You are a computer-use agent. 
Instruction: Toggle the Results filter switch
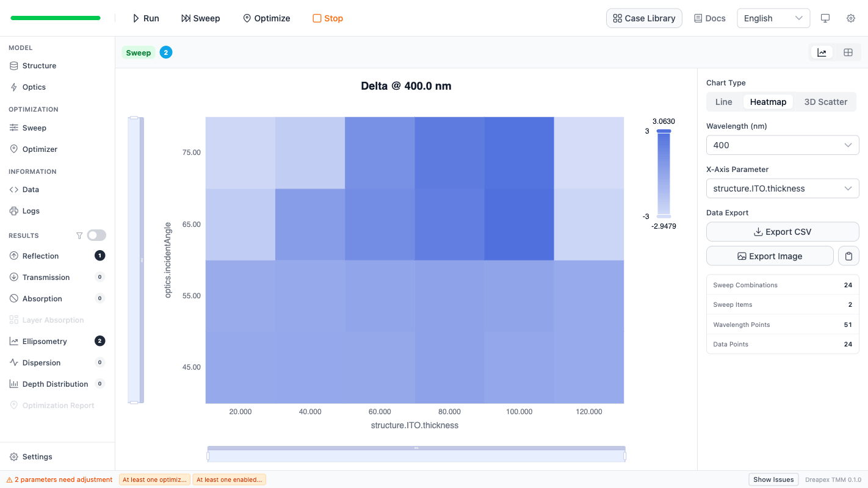click(96, 235)
